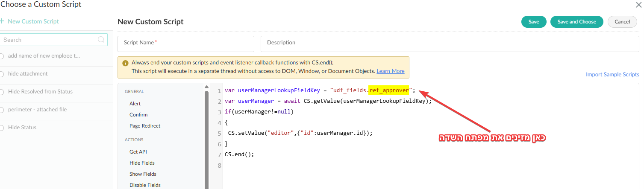
Task: Click the info icon in the yellow banner
Action: pos(125,63)
